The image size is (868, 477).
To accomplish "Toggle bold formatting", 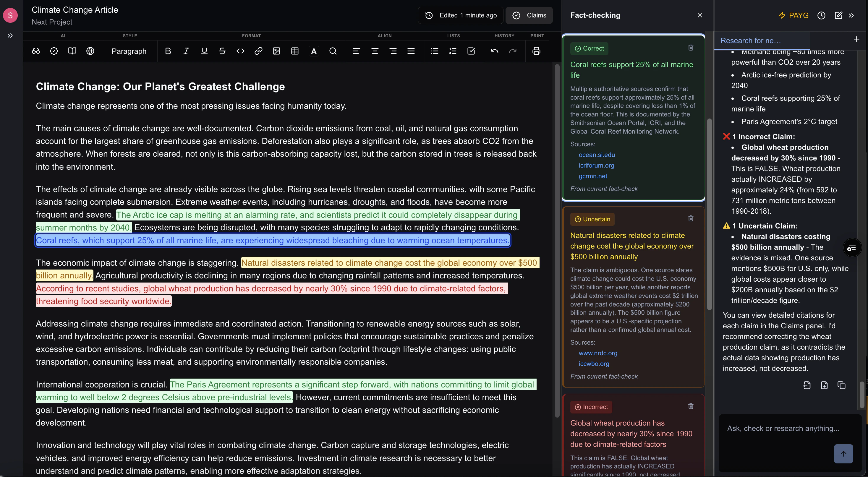I will point(168,51).
